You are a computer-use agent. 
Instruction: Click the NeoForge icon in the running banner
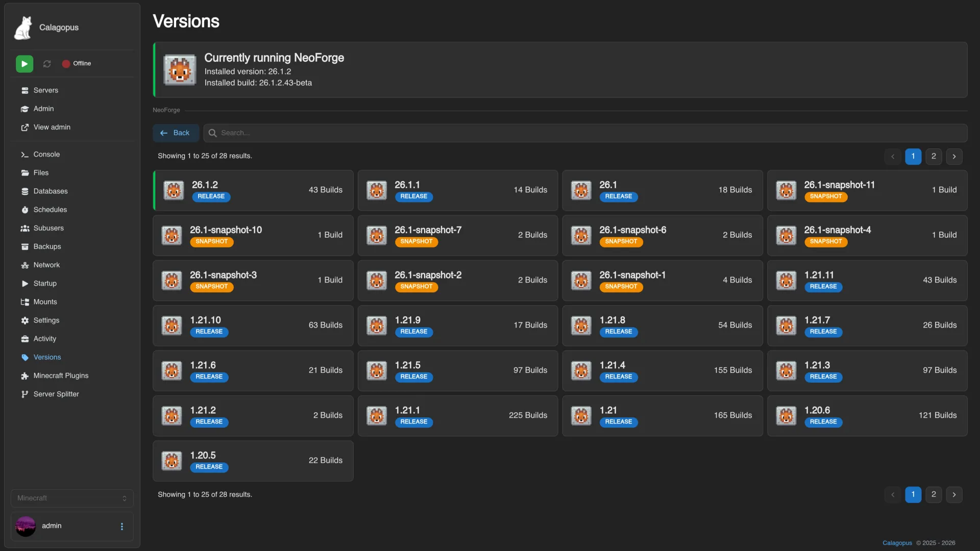click(x=180, y=70)
